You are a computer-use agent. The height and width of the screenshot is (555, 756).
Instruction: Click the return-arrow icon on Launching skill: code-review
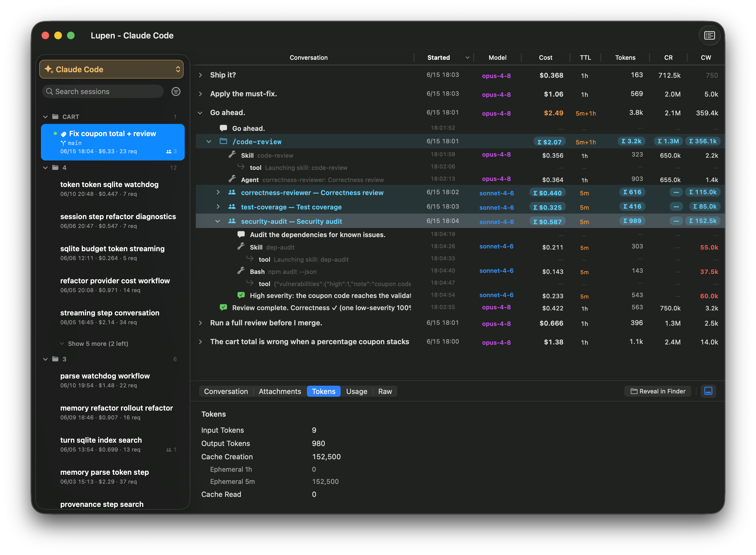pyautogui.click(x=241, y=166)
